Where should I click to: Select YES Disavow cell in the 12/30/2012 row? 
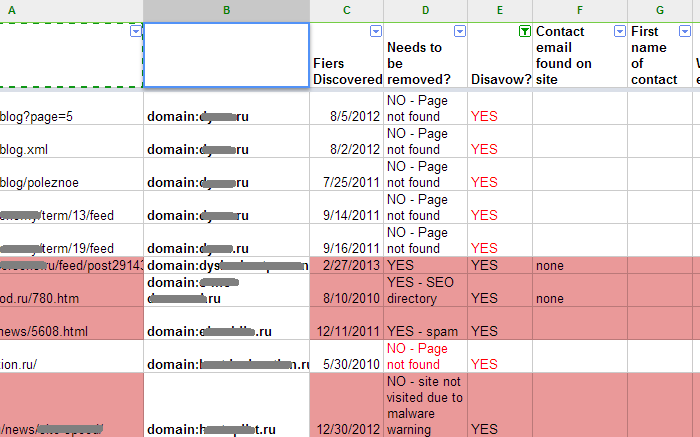point(500,405)
